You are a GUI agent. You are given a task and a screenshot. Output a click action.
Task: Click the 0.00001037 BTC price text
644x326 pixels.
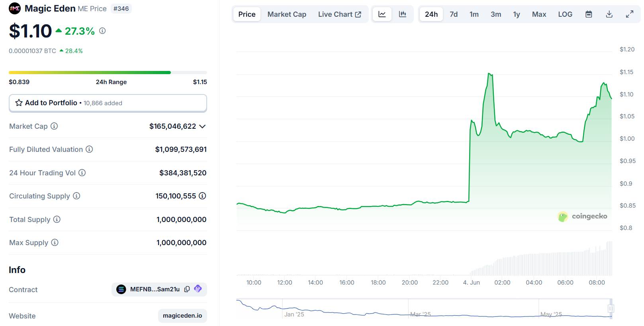[x=32, y=51]
